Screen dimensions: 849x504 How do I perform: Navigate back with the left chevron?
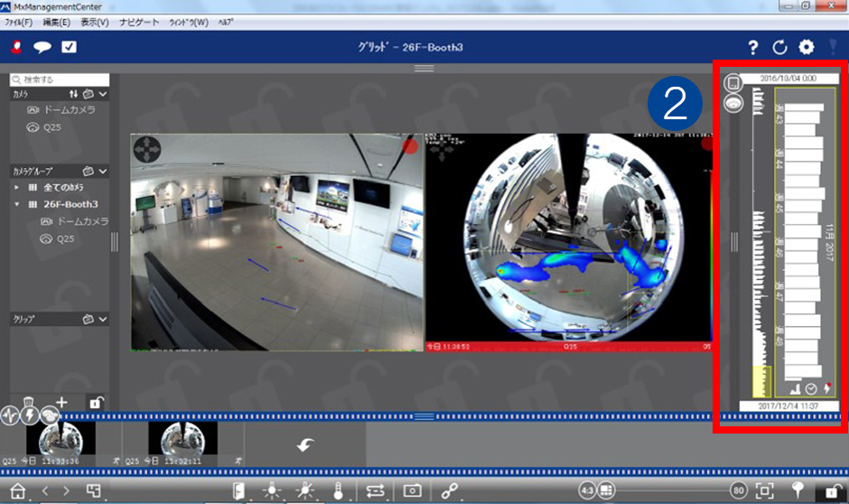45,491
